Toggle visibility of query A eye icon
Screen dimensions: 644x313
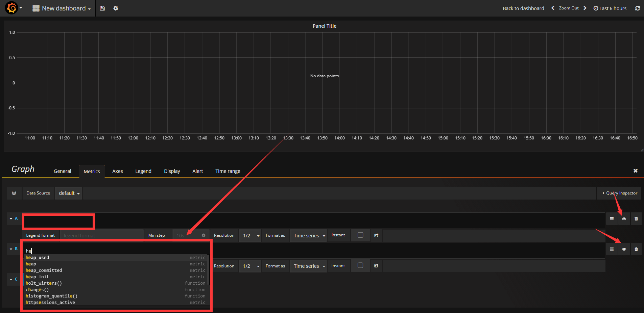[624, 219]
